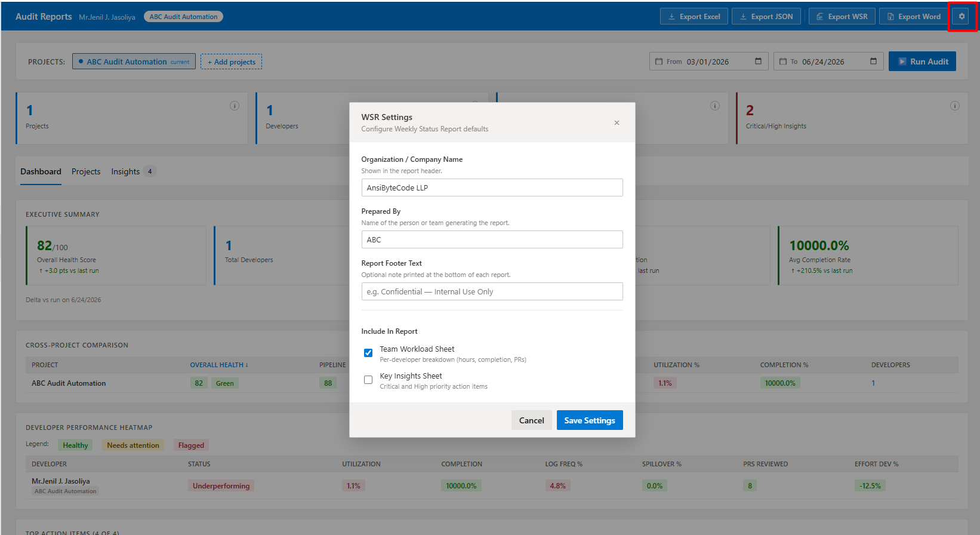Click Underperforming status badge
The image size is (980, 535).
pyautogui.click(x=221, y=486)
